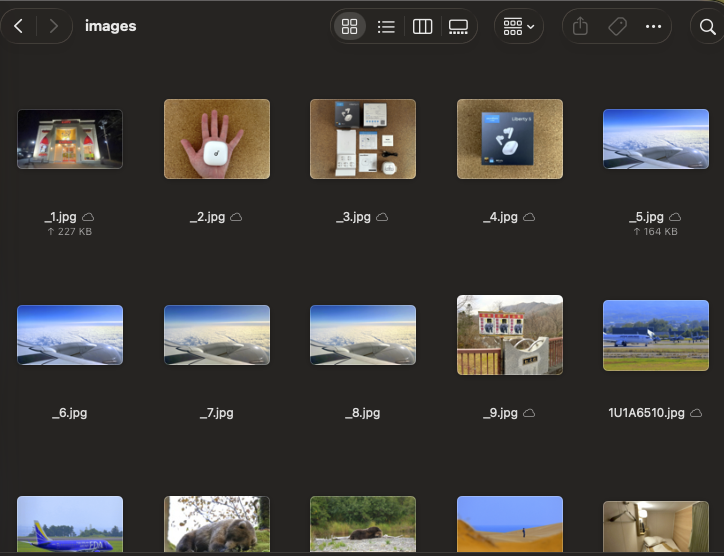Go forward to the next folder
Image resolution: width=724 pixels, height=556 pixels.
[x=54, y=26]
